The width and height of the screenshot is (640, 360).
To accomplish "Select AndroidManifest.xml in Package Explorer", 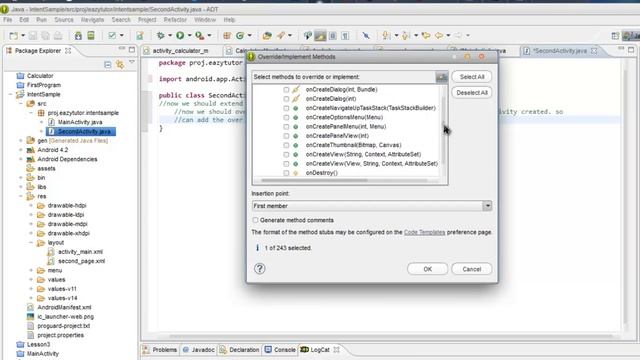I will (x=64, y=307).
